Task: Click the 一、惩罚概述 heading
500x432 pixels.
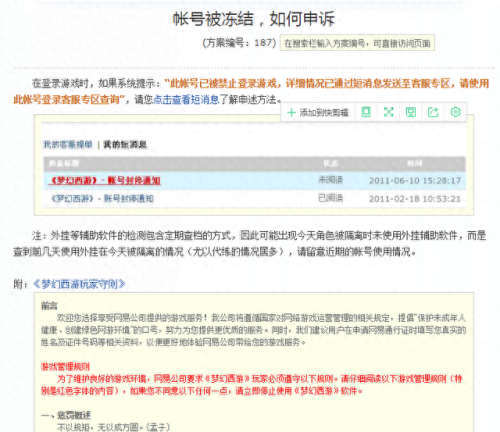Action: click(66, 415)
